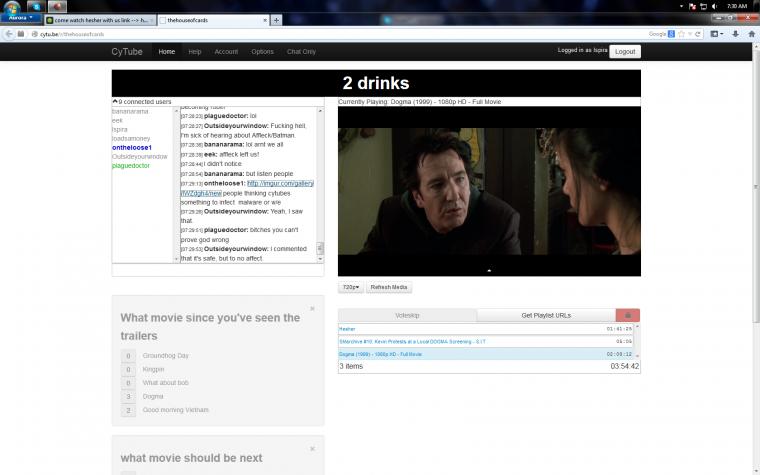Viewport: 760px width, 475px height.
Task: Open a new browser tab
Action: [276, 20]
